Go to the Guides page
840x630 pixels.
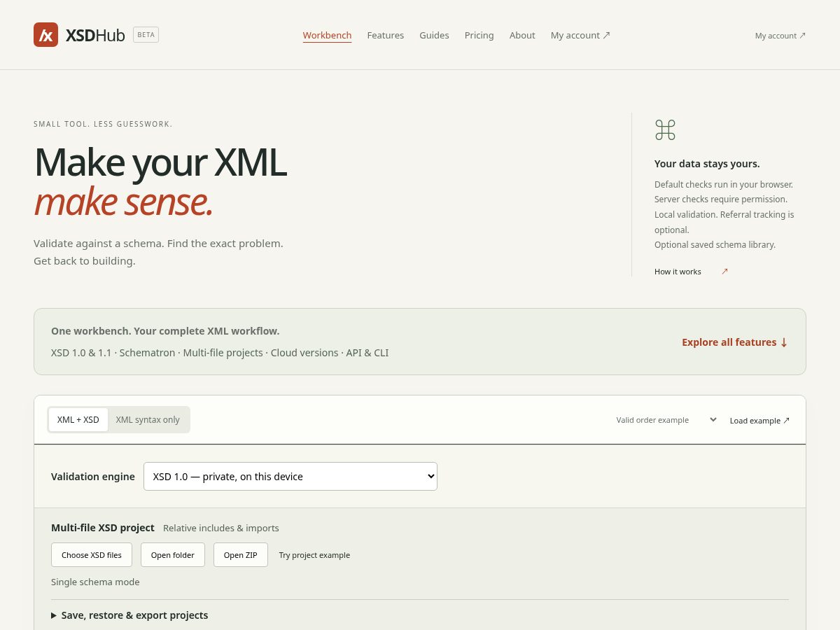434,35
